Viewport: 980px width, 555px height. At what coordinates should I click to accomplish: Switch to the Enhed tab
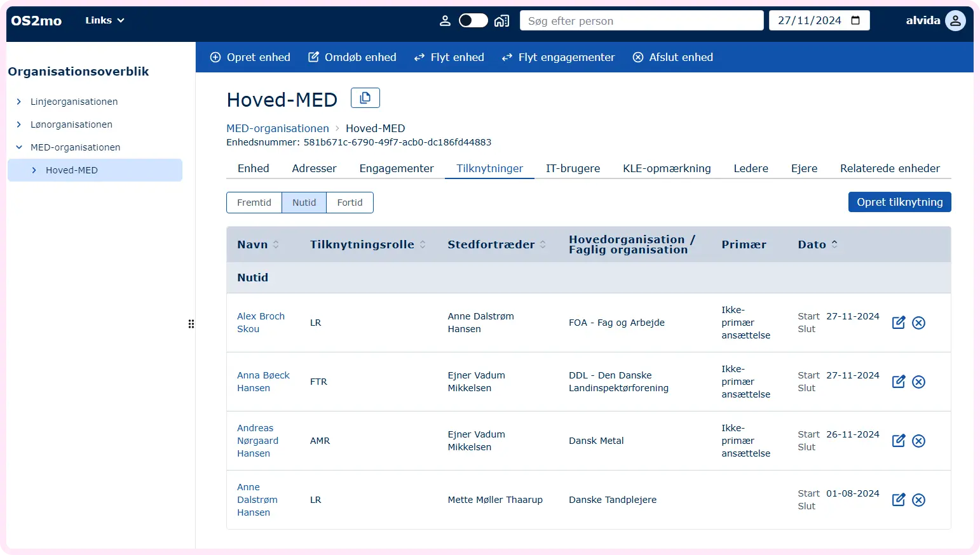coord(254,168)
